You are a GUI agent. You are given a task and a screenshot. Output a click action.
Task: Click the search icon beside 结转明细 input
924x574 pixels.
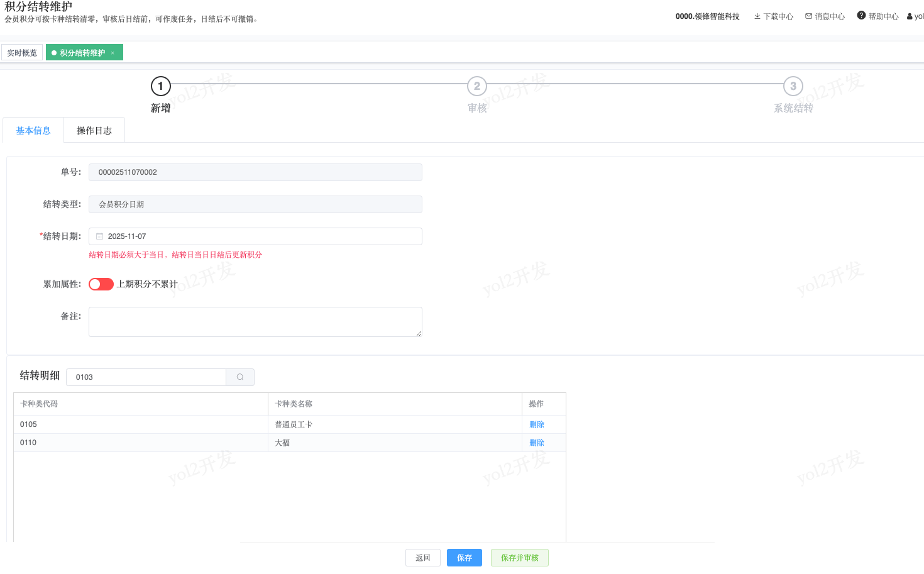[x=240, y=377]
